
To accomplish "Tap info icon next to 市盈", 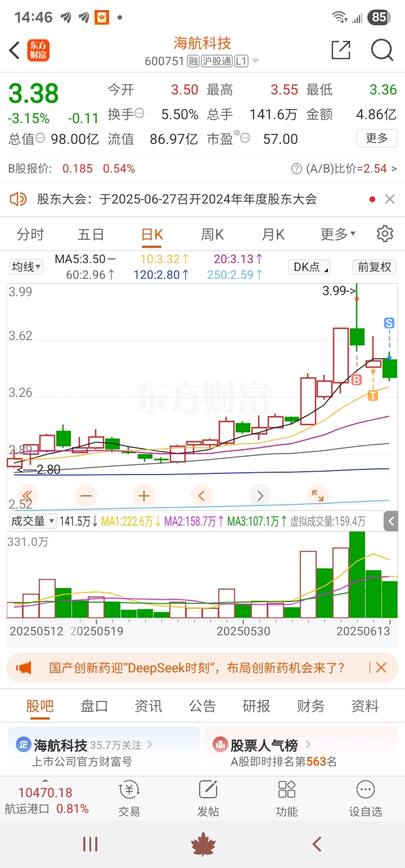I will pyautogui.click(x=245, y=138).
